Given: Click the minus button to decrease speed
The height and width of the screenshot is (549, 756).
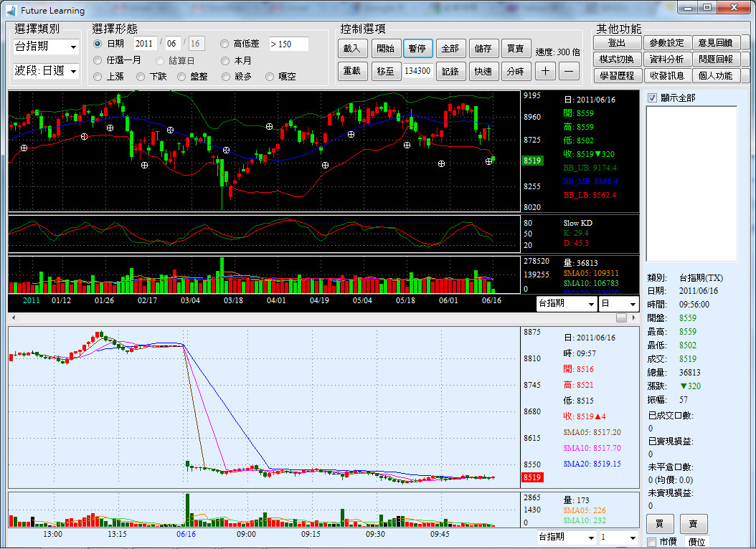Looking at the screenshot, I should (569, 71).
